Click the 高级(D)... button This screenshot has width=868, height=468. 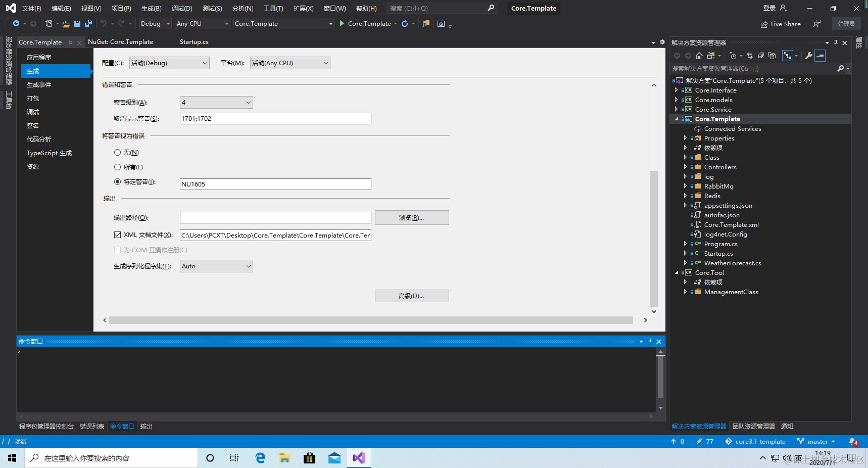click(412, 296)
